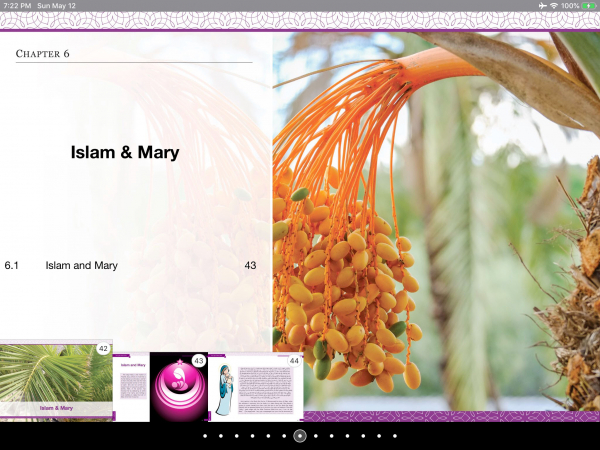Viewport: 600px width, 450px height.
Task: Tap the battery indicator icon
Action: point(588,6)
